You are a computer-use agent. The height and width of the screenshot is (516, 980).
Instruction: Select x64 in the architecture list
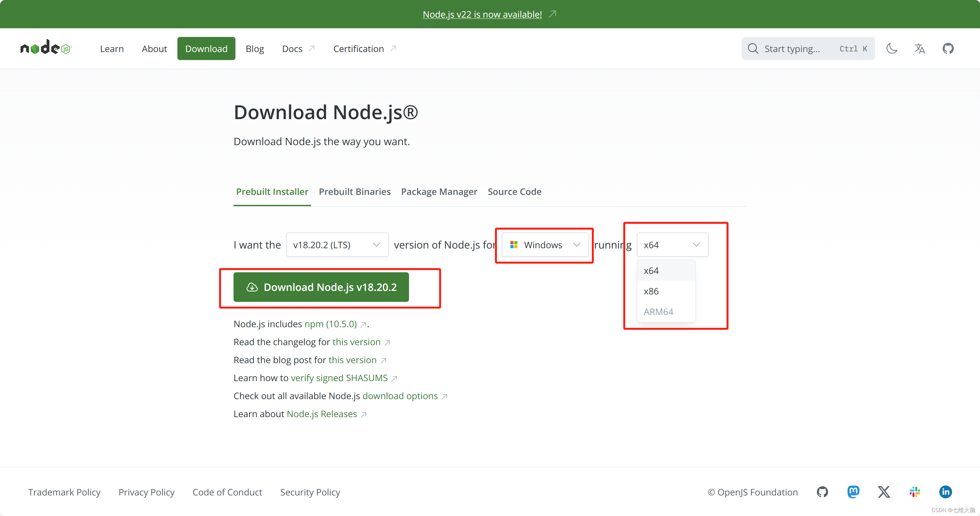[666, 271]
